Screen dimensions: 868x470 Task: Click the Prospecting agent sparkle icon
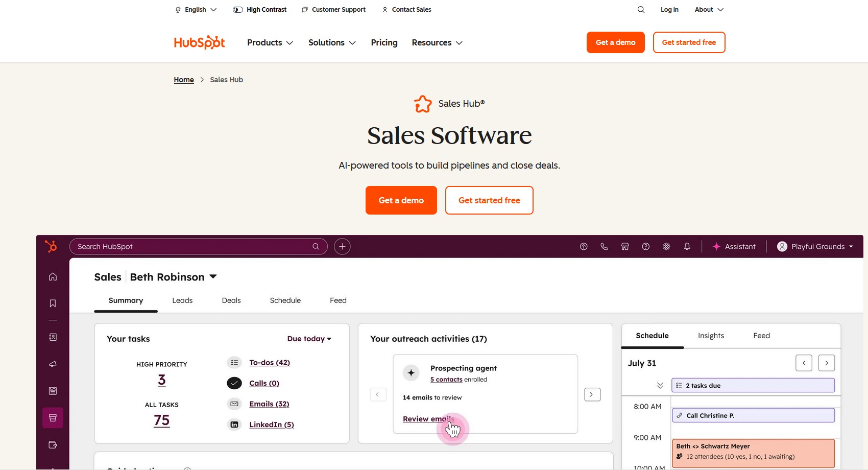click(411, 373)
